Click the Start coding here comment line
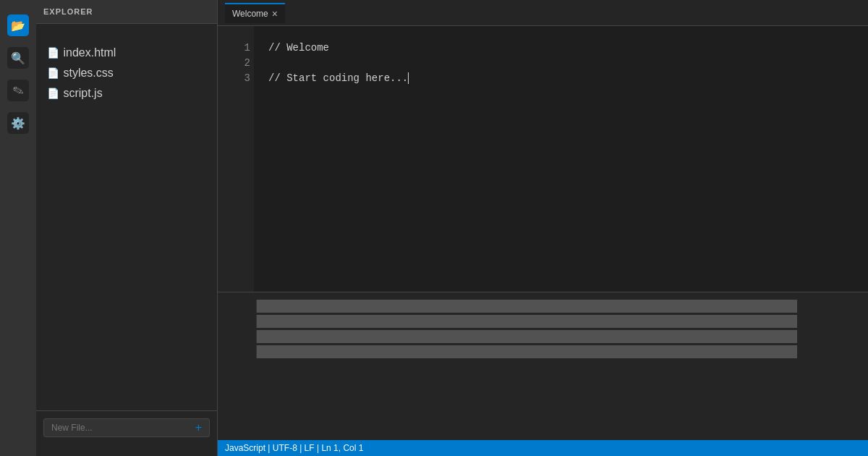This screenshot has width=868, height=456. [339, 78]
